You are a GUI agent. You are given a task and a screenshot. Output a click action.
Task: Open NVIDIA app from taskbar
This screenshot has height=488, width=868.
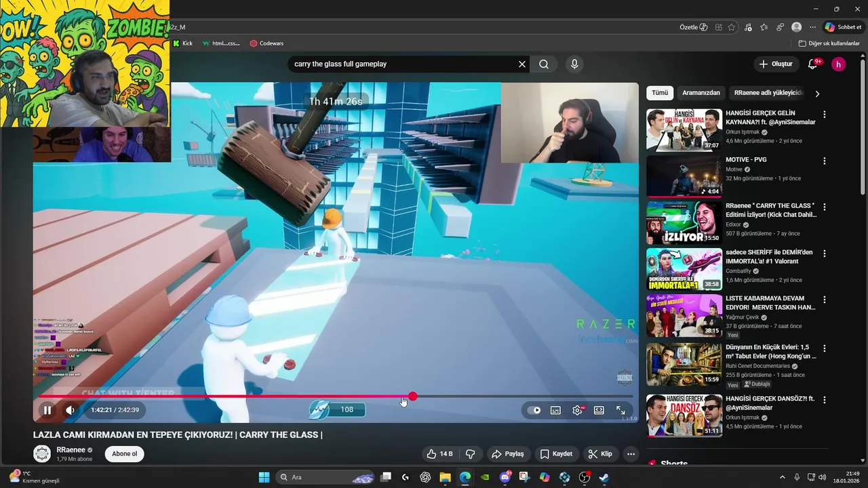485,477
